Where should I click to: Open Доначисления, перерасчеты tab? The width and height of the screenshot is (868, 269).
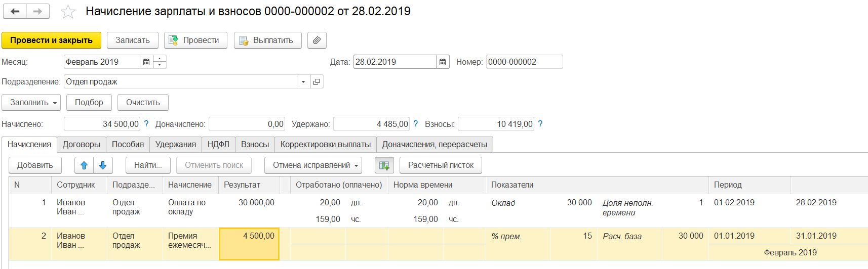point(435,144)
